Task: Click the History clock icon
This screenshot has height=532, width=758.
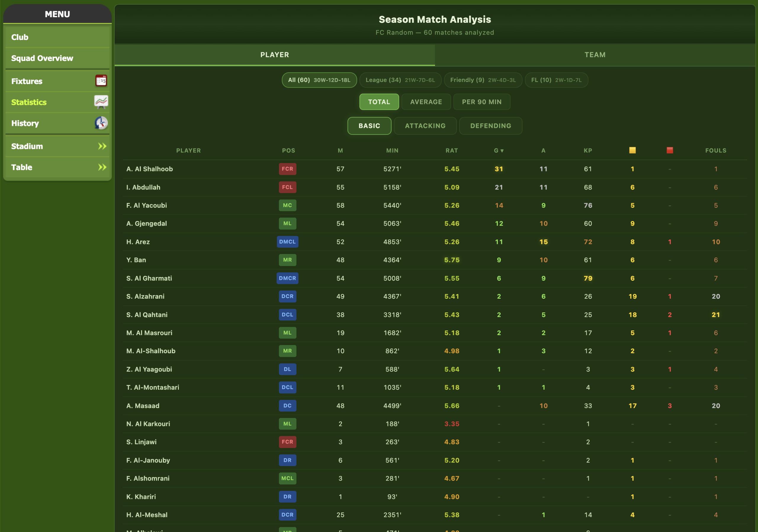Action: point(101,123)
